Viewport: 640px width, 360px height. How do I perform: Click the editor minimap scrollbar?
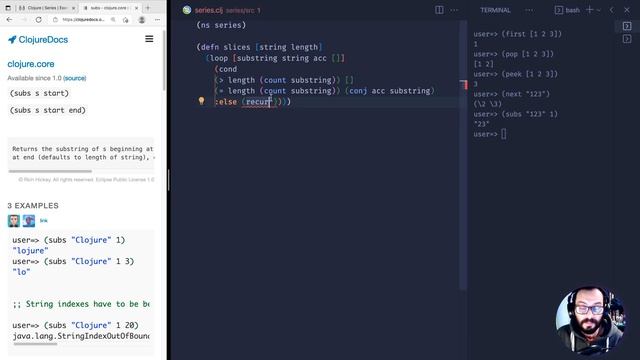tap(463, 155)
